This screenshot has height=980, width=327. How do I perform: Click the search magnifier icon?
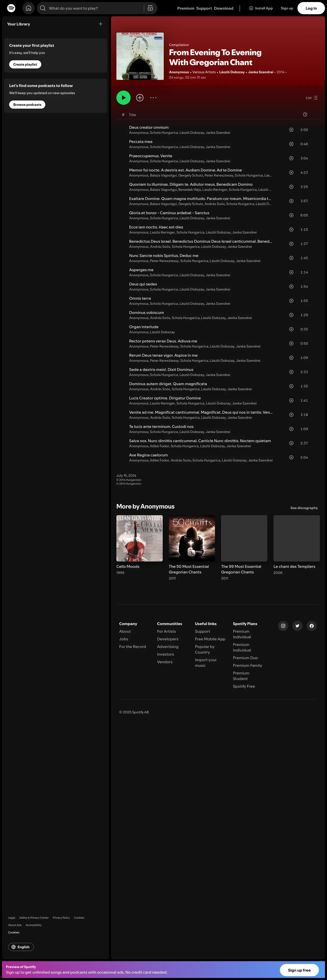[43, 8]
